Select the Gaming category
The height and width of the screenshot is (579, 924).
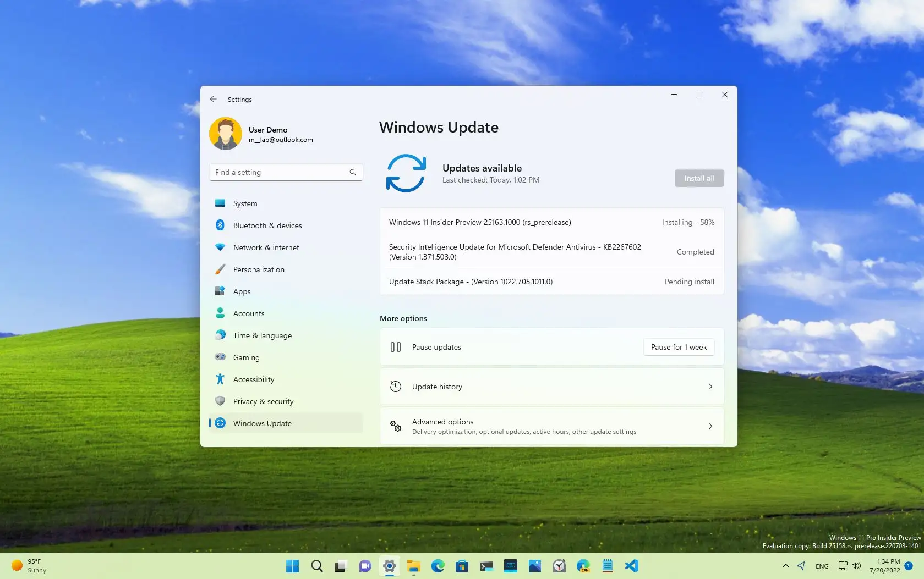286,357
